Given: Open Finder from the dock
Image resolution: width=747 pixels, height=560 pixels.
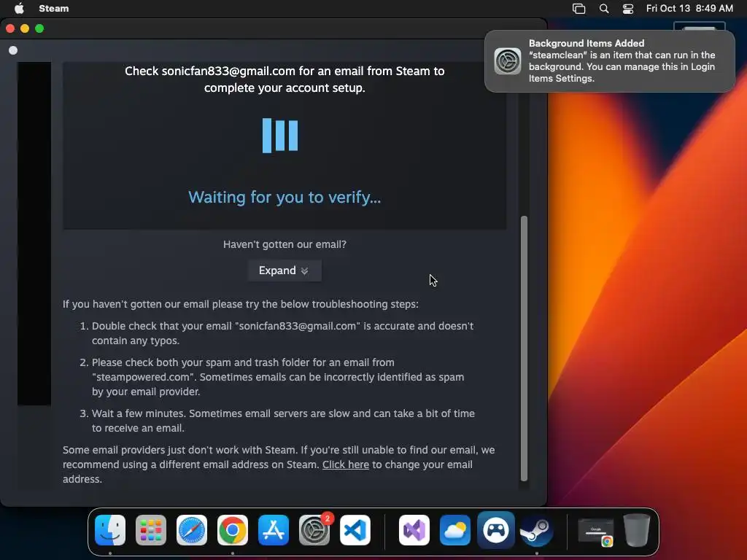Looking at the screenshot, I should coord(110,530).
